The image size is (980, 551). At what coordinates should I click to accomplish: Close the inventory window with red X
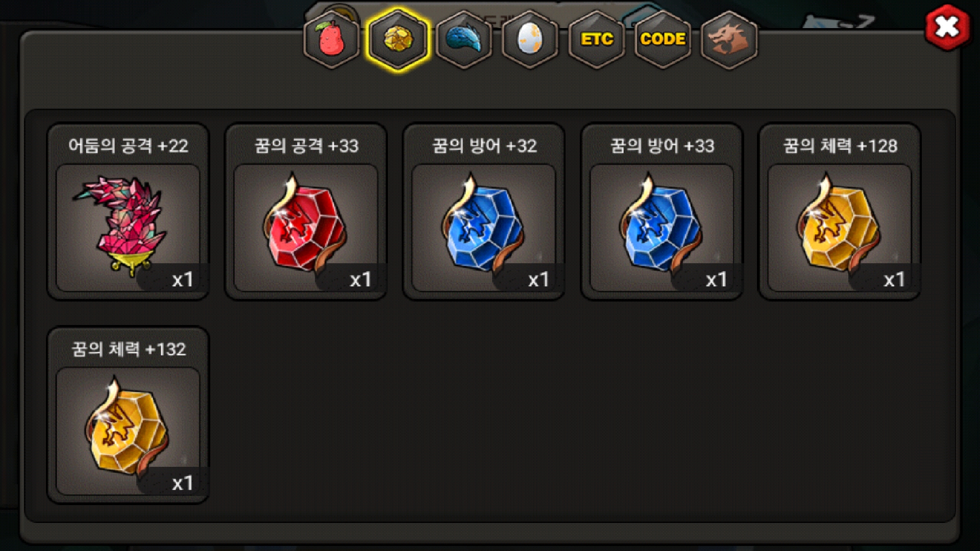(947, 28)
